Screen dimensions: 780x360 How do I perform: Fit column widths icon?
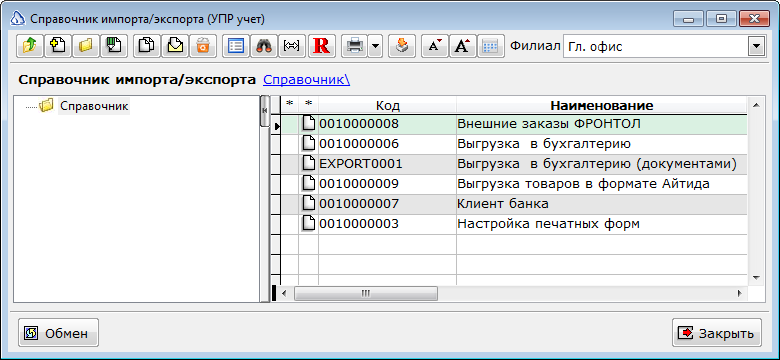click(x=292, y=46)
